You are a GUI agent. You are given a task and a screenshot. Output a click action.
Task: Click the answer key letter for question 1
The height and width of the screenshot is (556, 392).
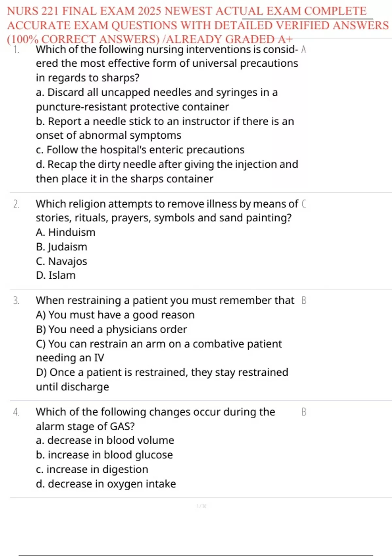click(303, 50)
